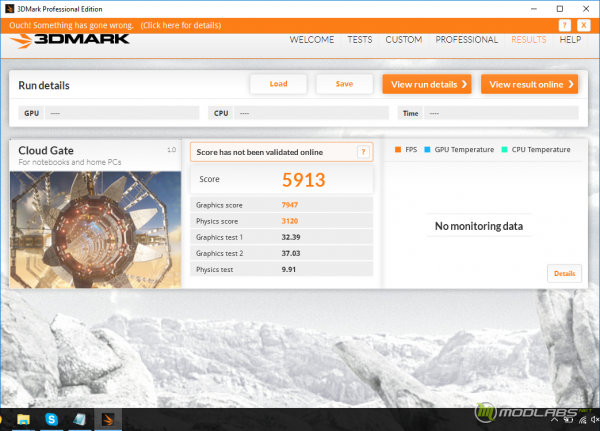
Task: Click the network icon in system tray
Action: [x=582, y=420]
